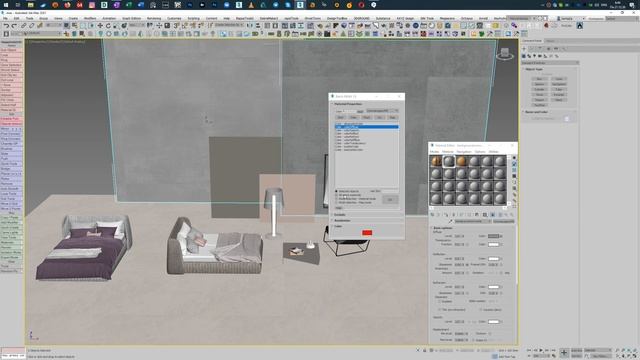This screenshot has width=640, height=360.
Task: Select Cameras category icon in command panel
Action: pyautogui.click(x=539, y=56)
